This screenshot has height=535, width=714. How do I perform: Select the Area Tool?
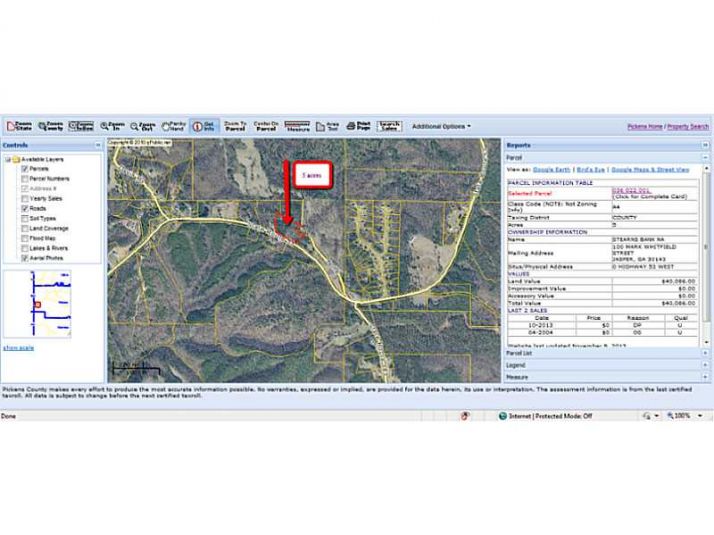327,126
